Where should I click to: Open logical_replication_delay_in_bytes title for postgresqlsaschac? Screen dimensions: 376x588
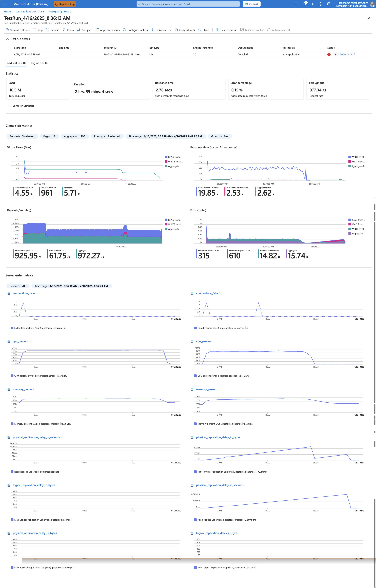34,485
